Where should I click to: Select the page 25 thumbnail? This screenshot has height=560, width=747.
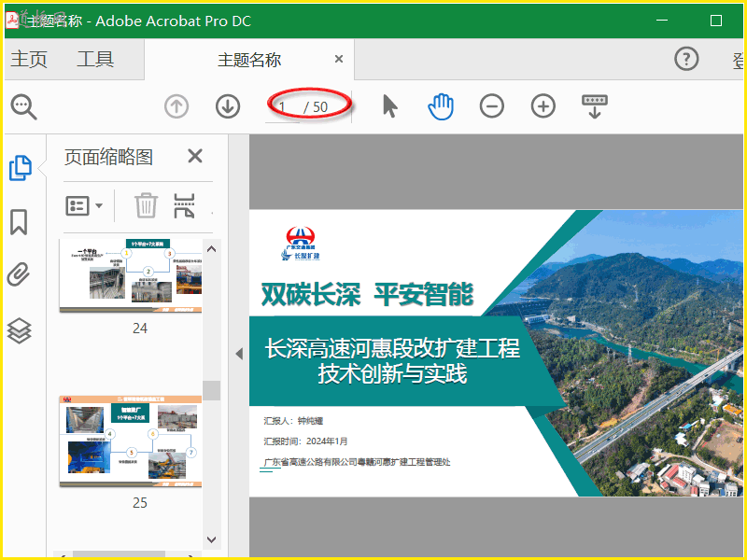(131, 441)
